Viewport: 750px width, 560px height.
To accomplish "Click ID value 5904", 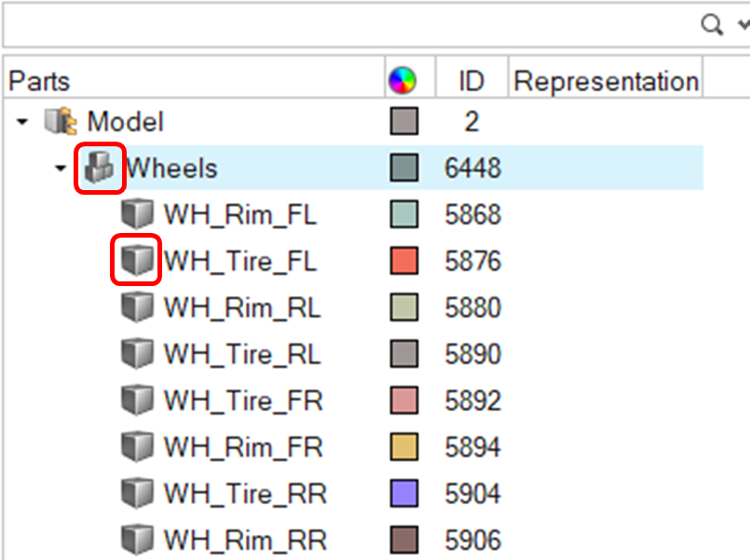I will tap(472, 494).
